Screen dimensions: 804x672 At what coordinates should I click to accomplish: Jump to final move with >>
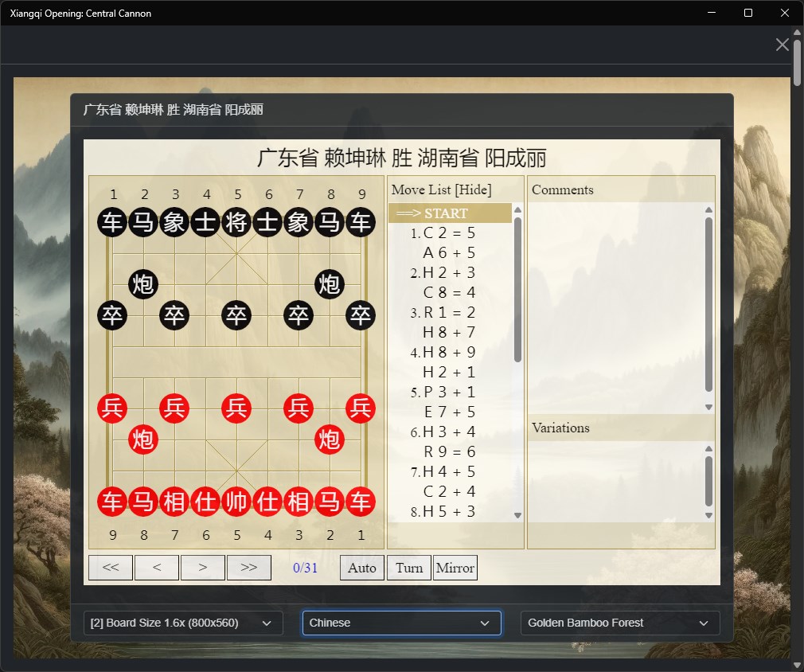point(249,568)
